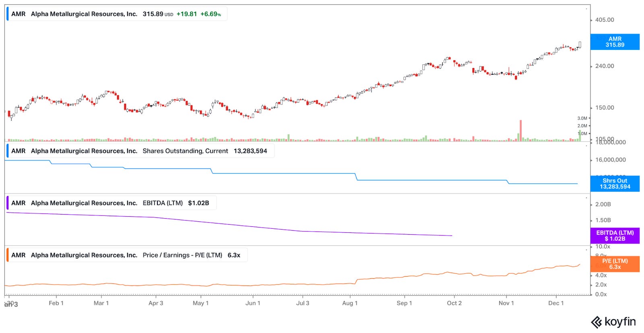Click the Jul 3 date label
The height and width of the screenshot is (333, 644).
coord(303,303)
